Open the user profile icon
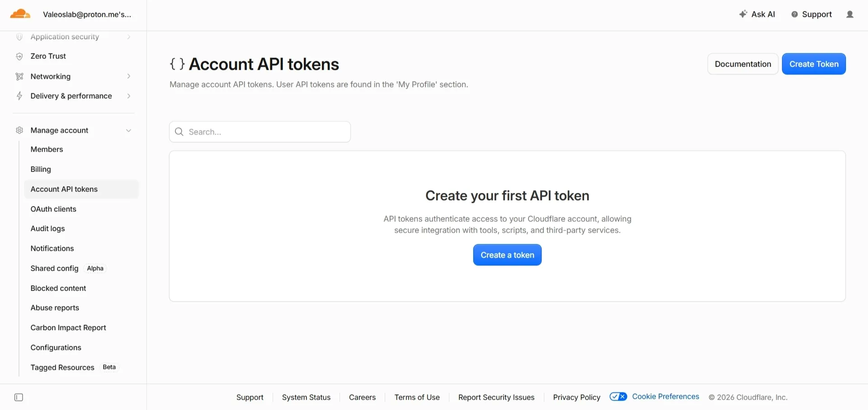The image size is (868, 410). pos(850,14)
